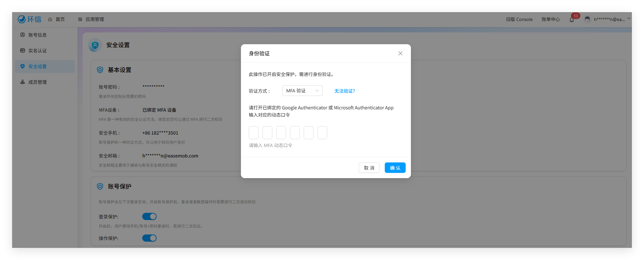
Task: Click the user avatar icon
Action: 587,19
